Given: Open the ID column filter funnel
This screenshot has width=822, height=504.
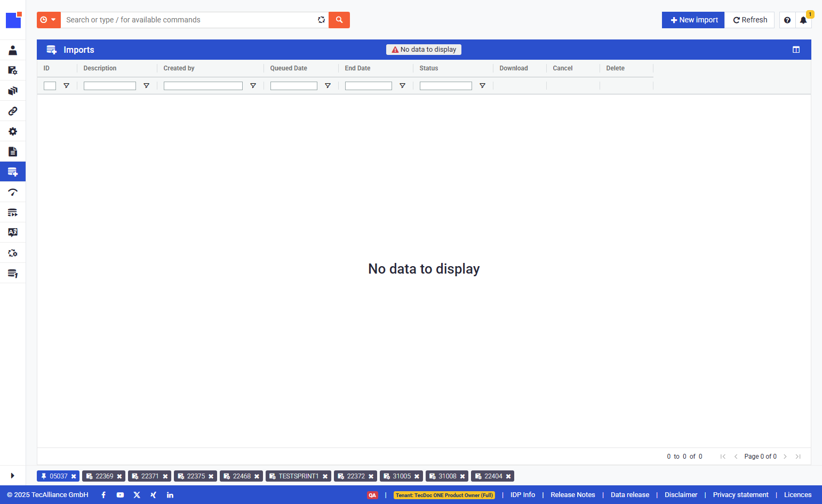Looking at the screenshot, I should 66,86.
